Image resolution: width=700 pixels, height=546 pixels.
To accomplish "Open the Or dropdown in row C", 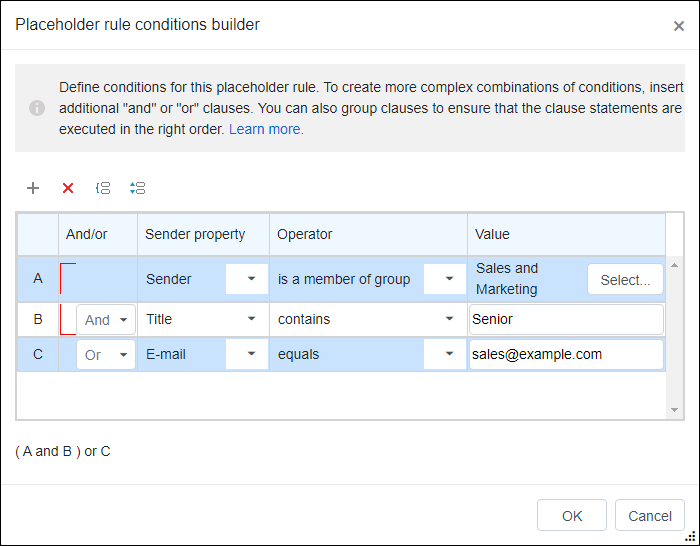I will click(106, 355).
